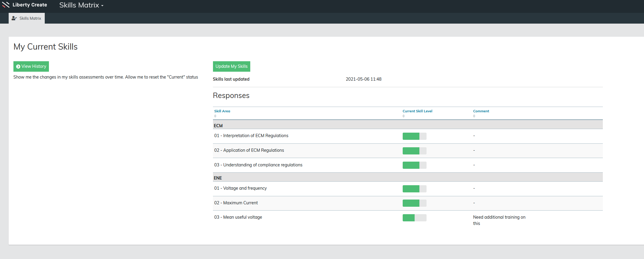644x259 pixels.
Task: Click the Comment column header text
Action: tap(481, 111)
